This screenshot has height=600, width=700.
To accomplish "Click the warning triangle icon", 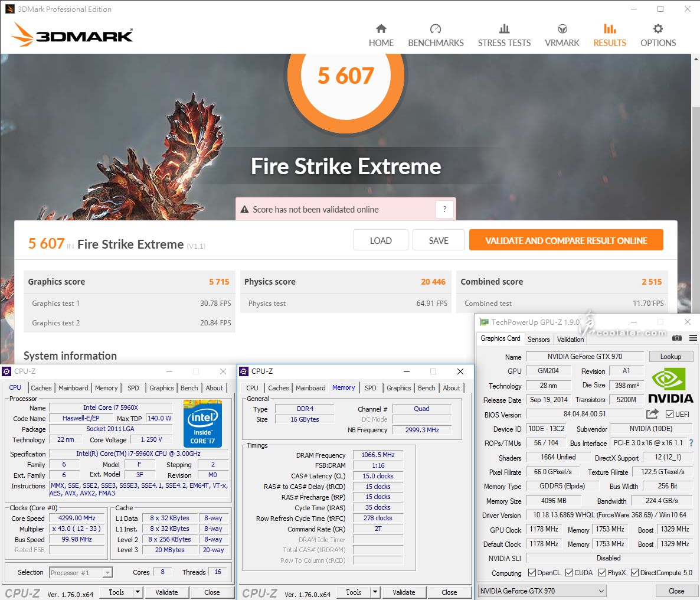I will coord(244,210).
